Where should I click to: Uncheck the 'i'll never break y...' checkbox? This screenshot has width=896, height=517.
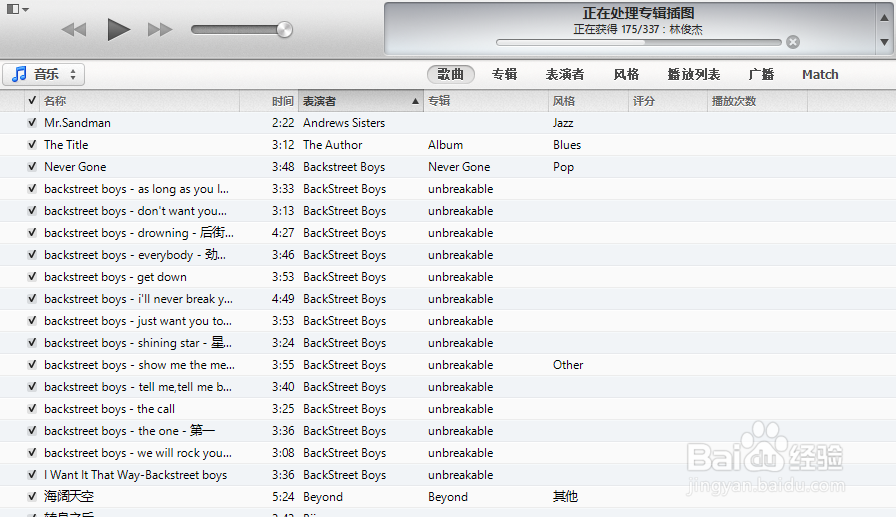click(32, 299)
